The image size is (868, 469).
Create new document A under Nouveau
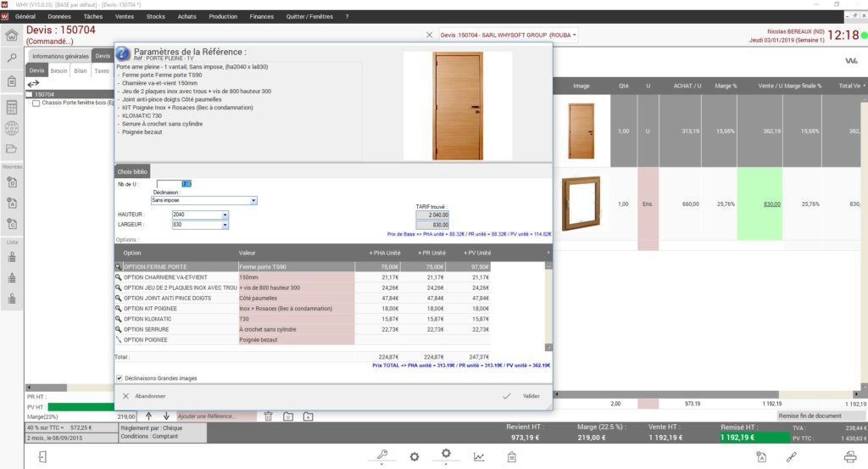pos(12,204)
